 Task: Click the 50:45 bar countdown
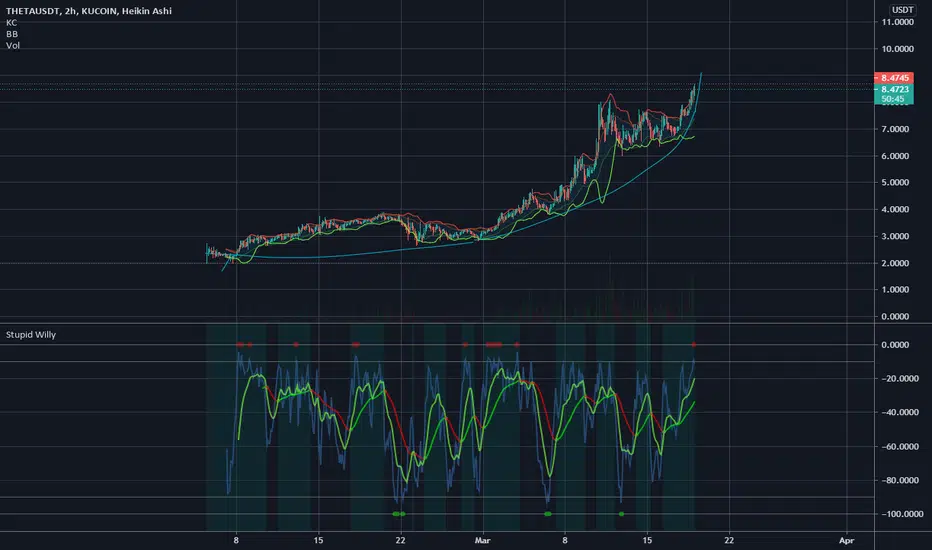click(893, 99)
